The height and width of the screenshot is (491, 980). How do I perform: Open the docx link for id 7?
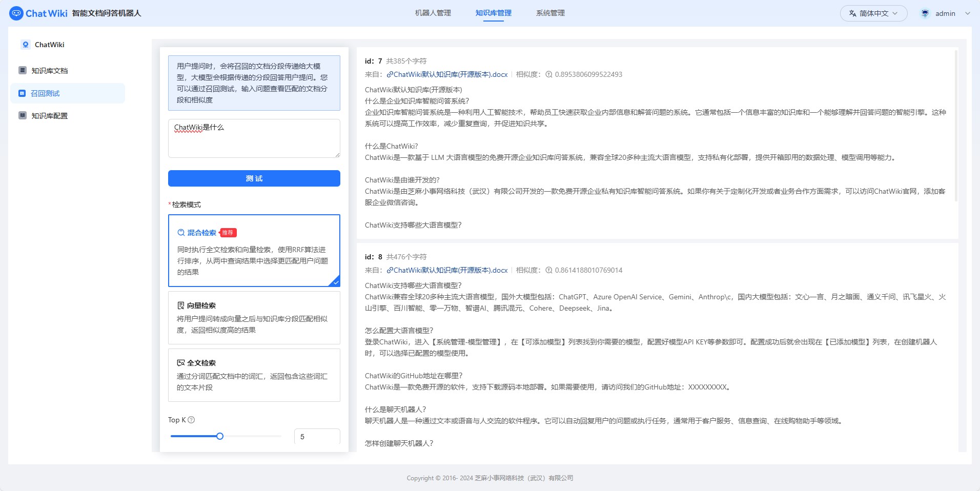click(451, 74)
